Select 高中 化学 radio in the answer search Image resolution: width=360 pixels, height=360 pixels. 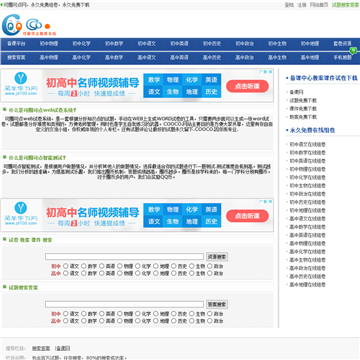(138, 321)
